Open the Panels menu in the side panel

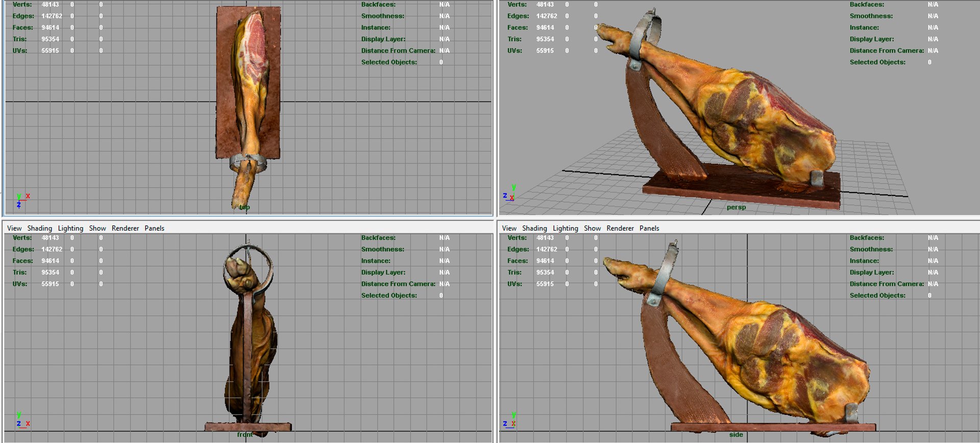click(650, 228)
